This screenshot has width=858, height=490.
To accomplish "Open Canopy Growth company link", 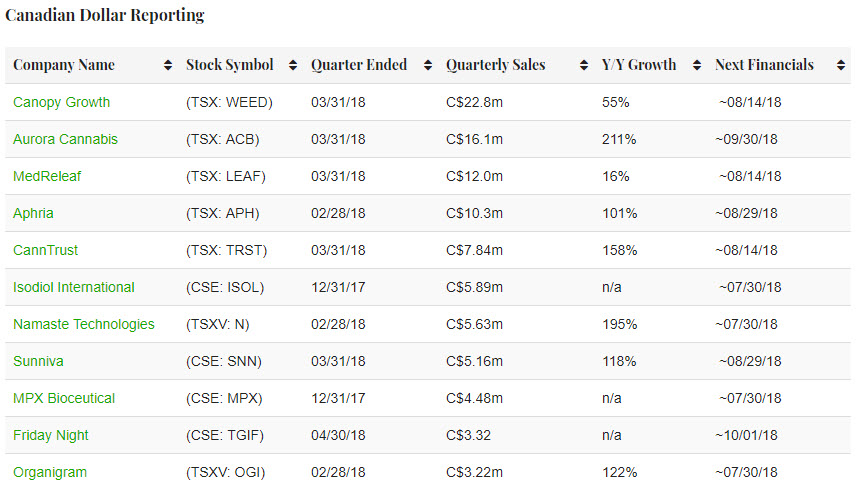I will tap(61, 102).
